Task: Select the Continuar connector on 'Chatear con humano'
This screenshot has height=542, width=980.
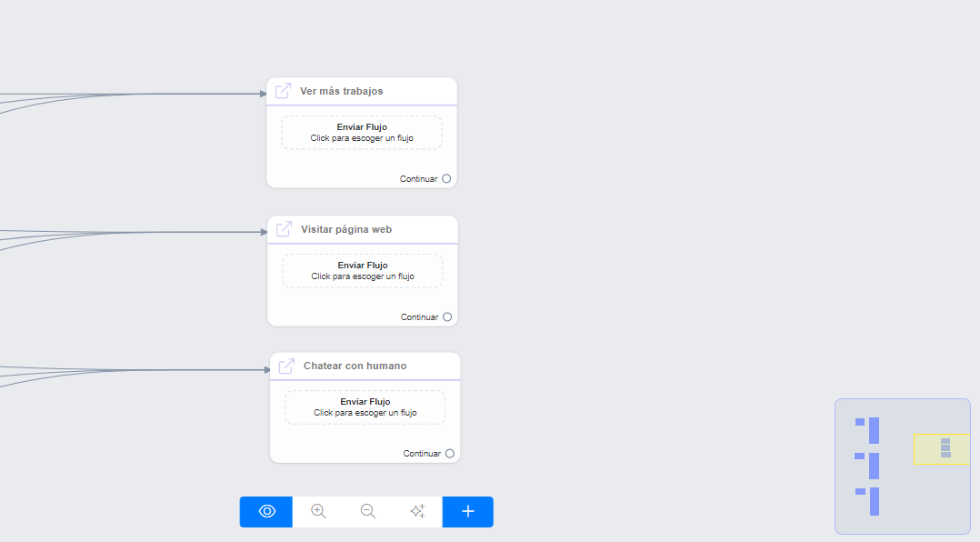Action: click(x=450, y=454)
